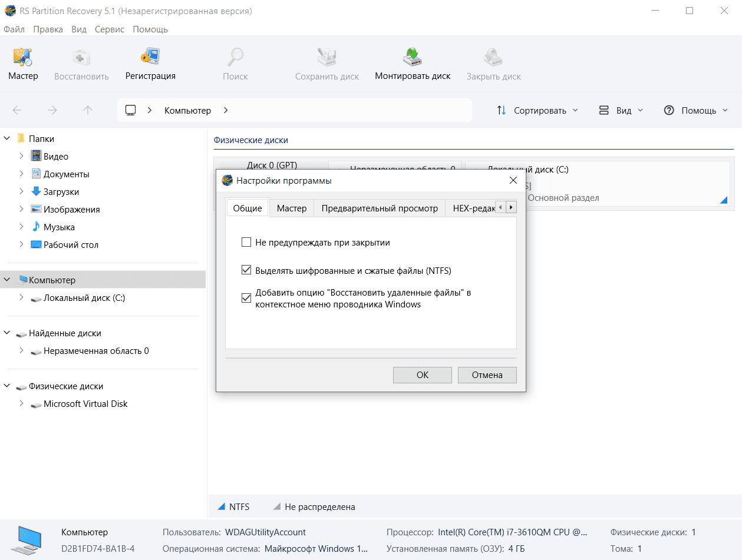Open the Вид dropdown in toolbar
Screen dimensions: 742x560
point(621,110)
